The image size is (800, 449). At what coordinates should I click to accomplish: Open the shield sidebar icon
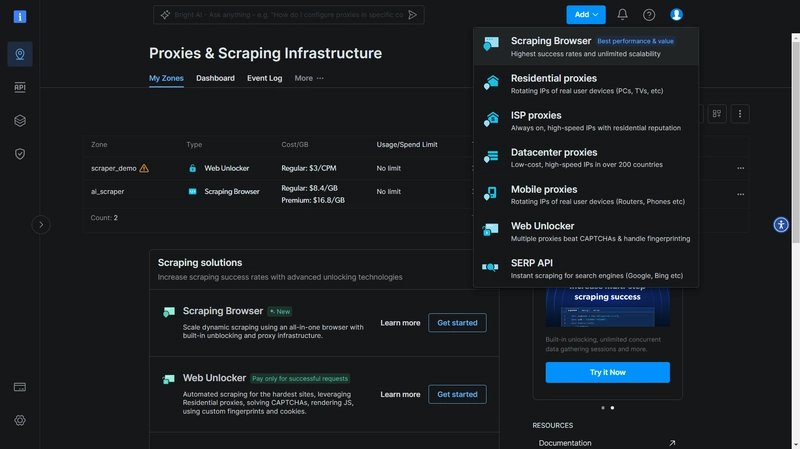(x=20, y=154)
